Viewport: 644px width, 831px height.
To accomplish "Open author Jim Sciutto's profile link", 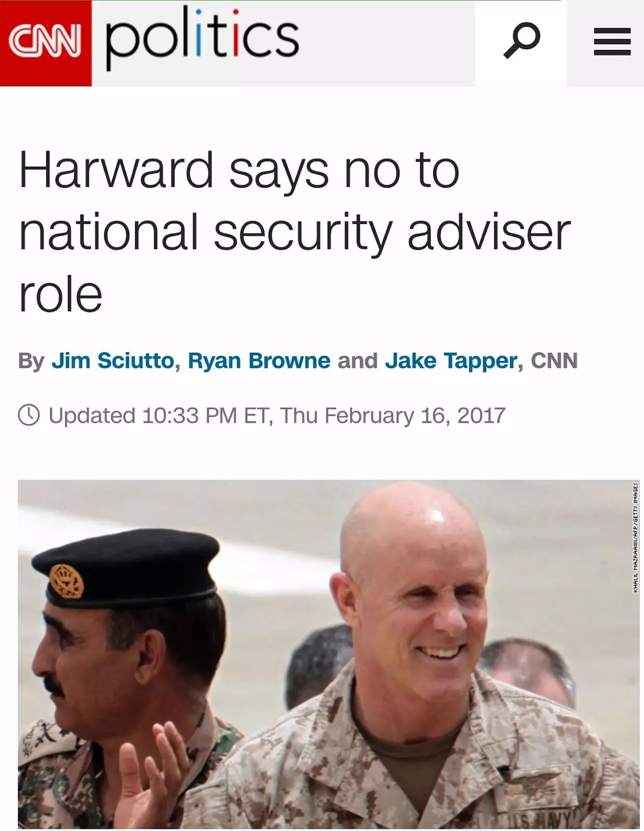I will pyautogui.click(x=113, y=360).
